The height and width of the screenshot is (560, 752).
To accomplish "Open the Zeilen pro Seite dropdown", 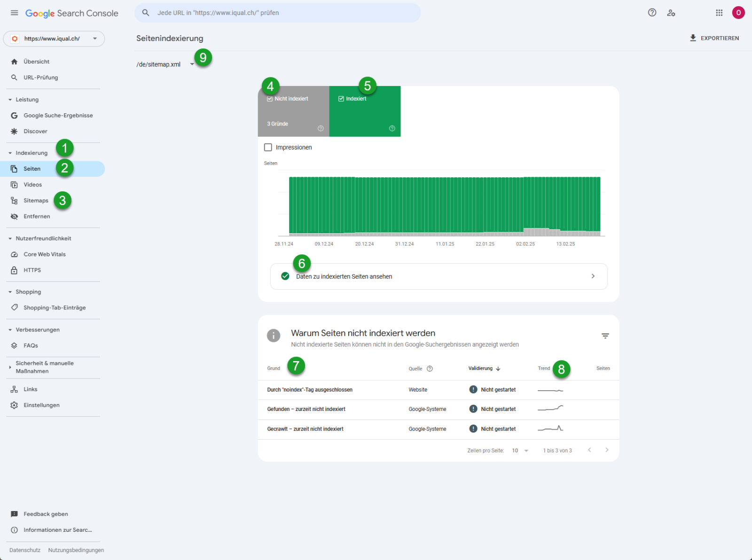I will (520, 450).
